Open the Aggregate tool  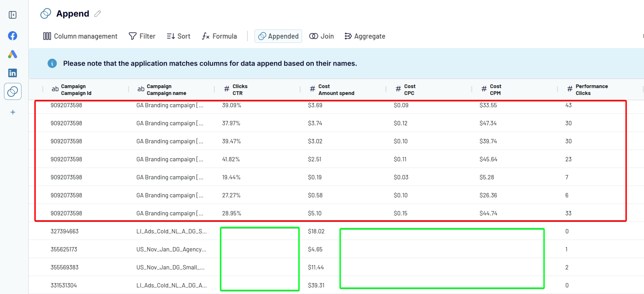(x=365, y=36)
